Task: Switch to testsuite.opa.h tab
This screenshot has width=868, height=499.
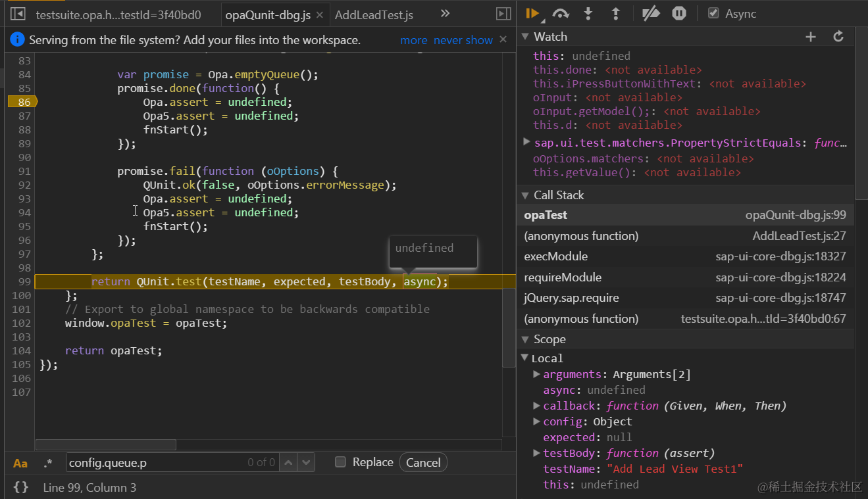Action: [x=118, y=14]
